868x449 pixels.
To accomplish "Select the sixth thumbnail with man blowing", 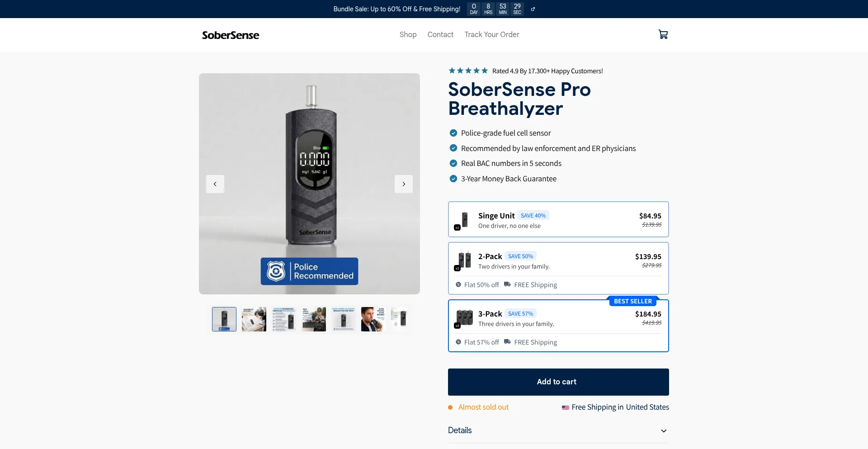I will [373, 319].
